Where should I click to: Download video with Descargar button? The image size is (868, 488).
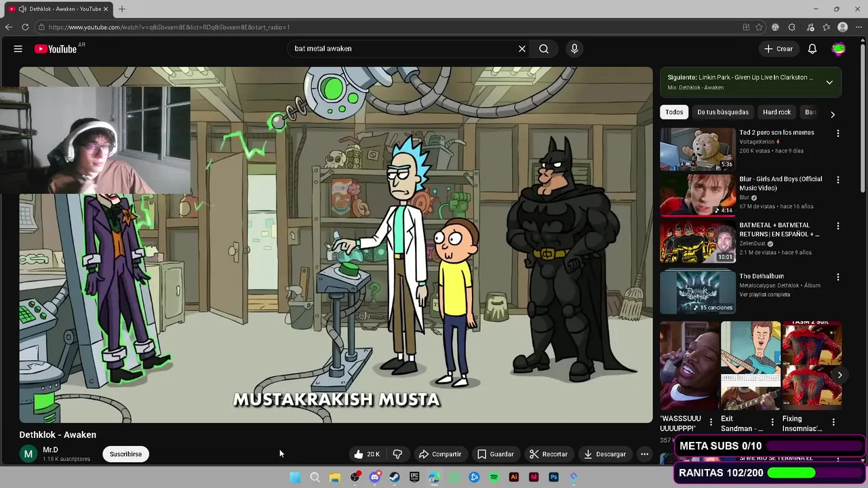(x=605, y=454)
